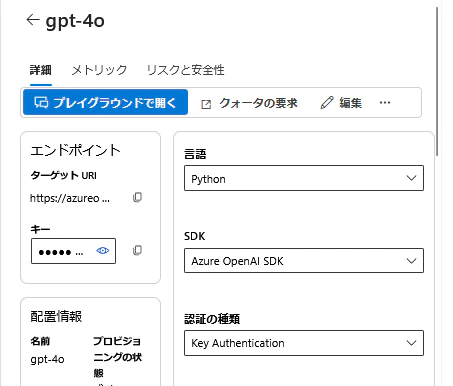Open the 認証の種類 dropdown showing Key Authentication
453x386 pixels.
point(304,343)
